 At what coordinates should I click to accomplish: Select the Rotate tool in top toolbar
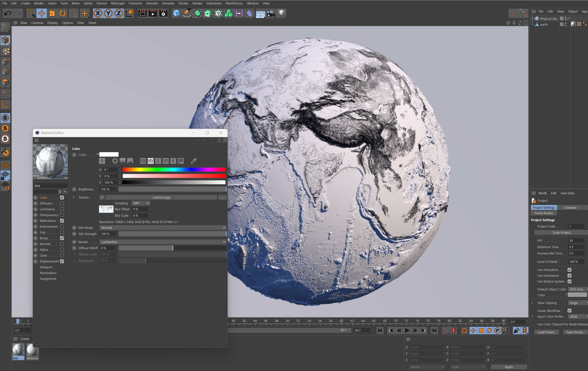click(x=63, y=13)
